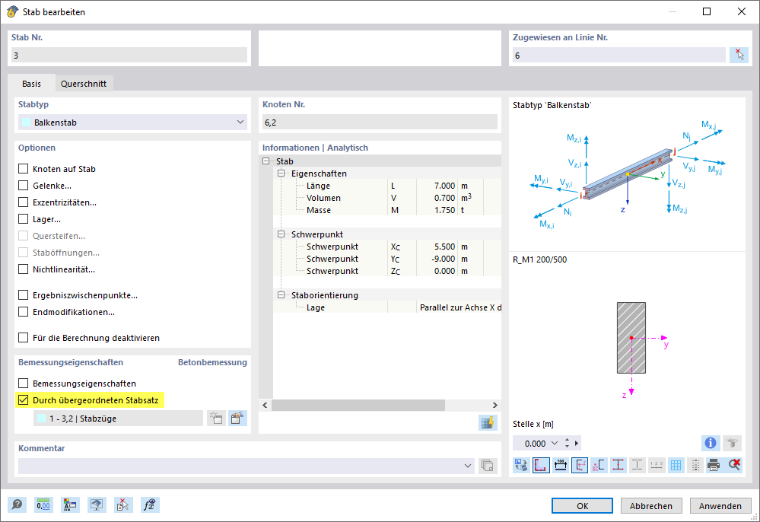Collapse the Stab tree node
The image size is (760, 522).
coord(266,161)
